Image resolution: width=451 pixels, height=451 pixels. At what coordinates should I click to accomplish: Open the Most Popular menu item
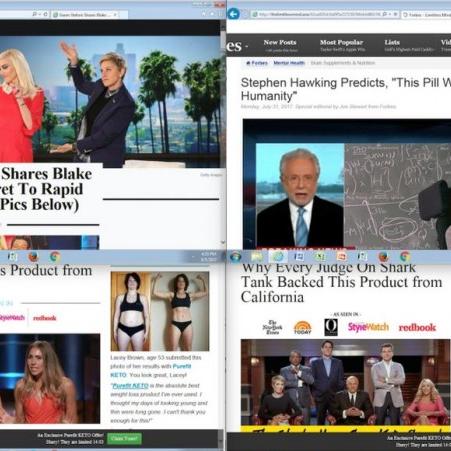click(x=341, y=42)
